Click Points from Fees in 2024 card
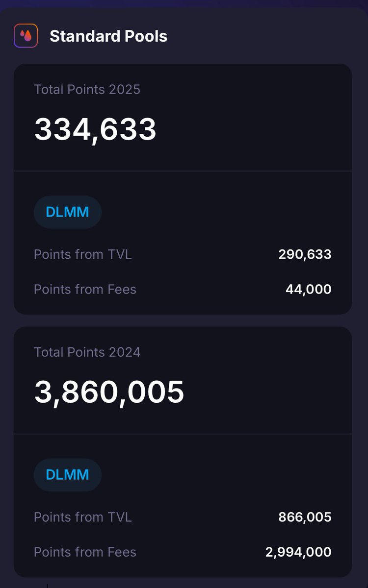368x588 pixels. 85,552
